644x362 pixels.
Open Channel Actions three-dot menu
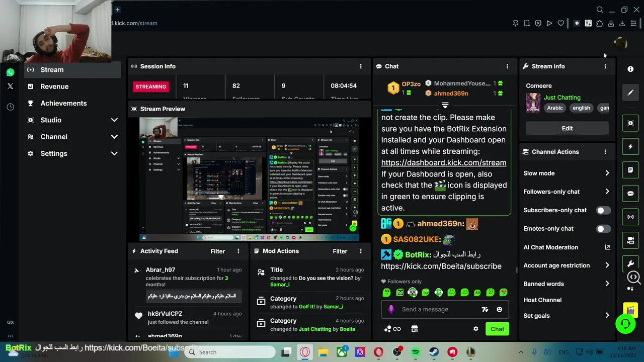(x=605, y=152)
